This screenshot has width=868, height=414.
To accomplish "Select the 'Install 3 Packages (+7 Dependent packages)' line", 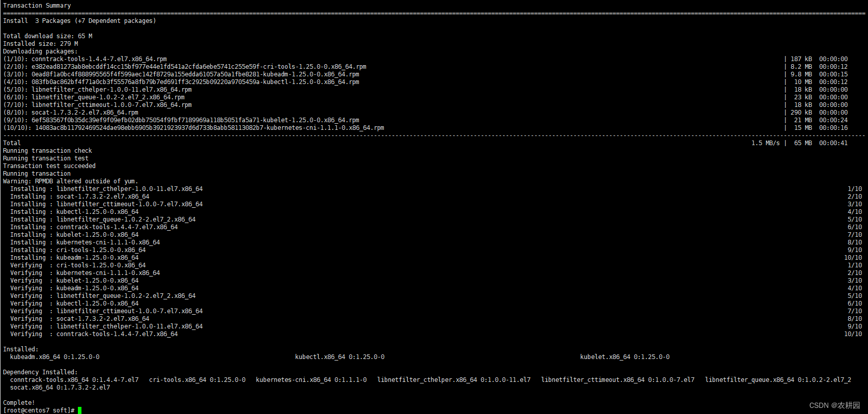I will (x=79, y=21).
